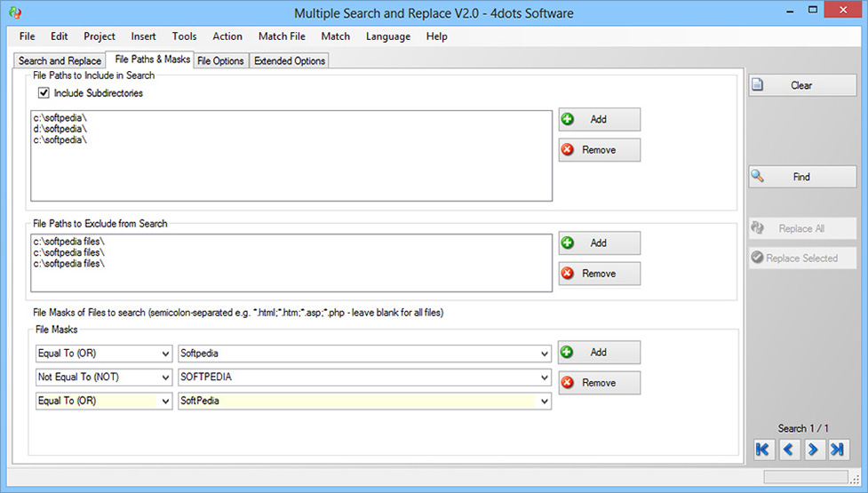Add a new file mask
Screen dimensions: 868x493
[x=600, y=353]
